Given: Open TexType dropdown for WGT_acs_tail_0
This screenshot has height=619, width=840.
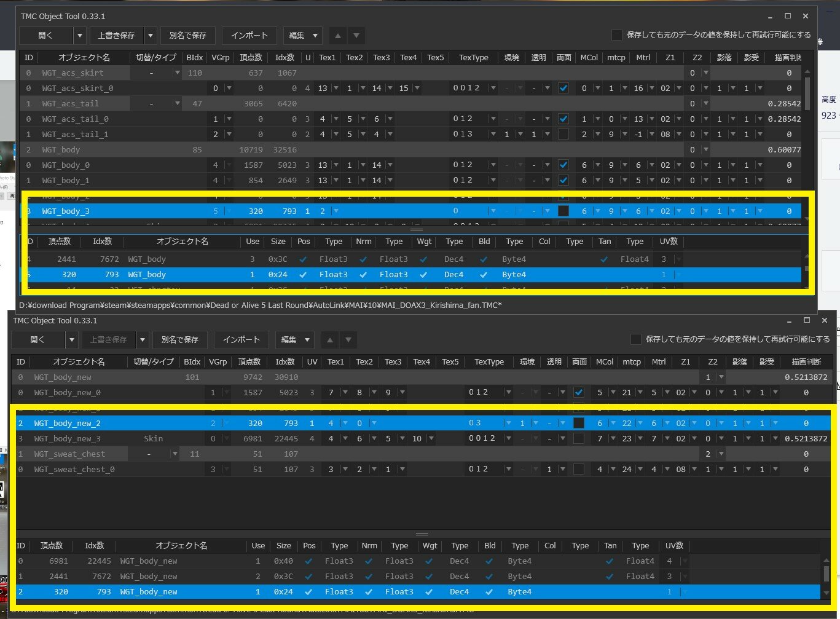Looking at the screenshot, I should pyautogui.click(x=492, y=119).
